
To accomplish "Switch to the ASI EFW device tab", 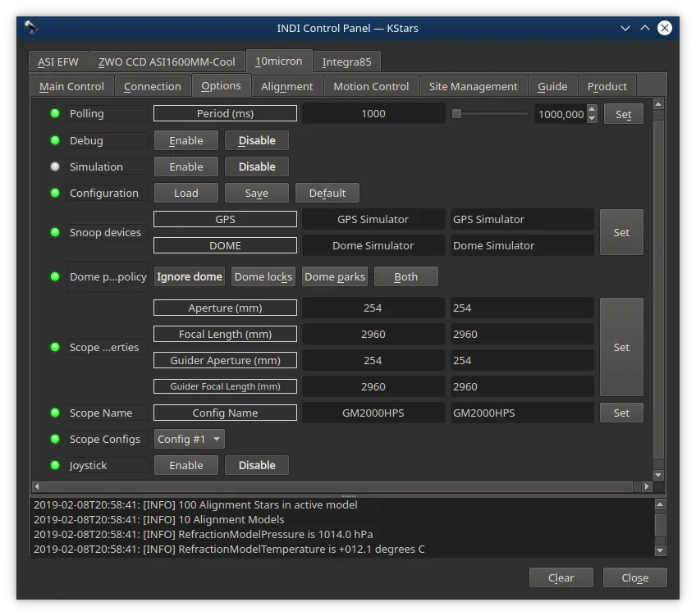I will 58,62.
